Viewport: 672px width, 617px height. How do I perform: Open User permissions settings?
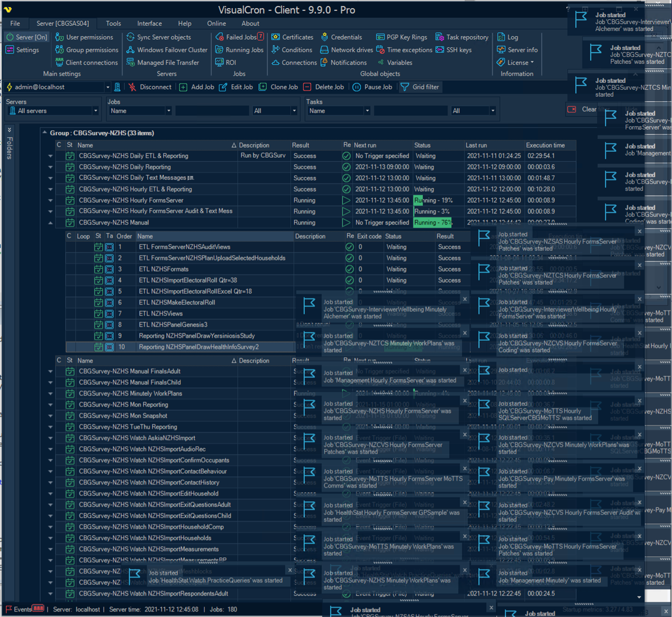(x=84, y=37)
